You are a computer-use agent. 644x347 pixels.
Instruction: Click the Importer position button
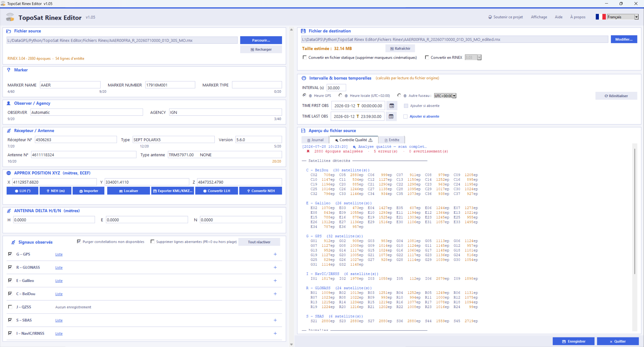(x=89, y=191)
